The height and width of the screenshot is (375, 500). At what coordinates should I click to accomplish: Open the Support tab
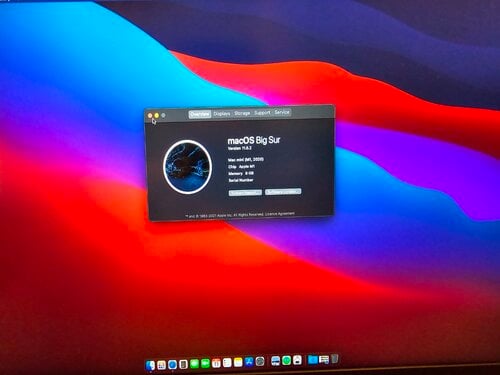click(x=262, y=113)
